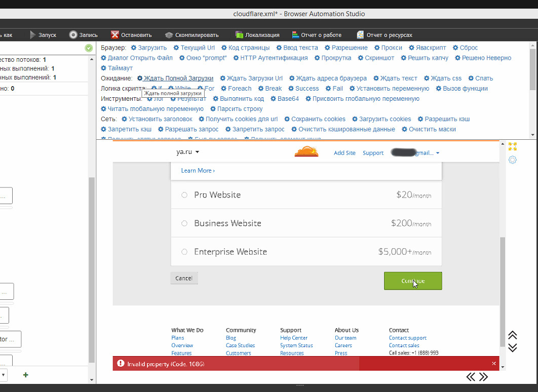Click Очистить маски action
This screenshot has height=392, width=538.
pyautogui.click(x=429, y=129)
